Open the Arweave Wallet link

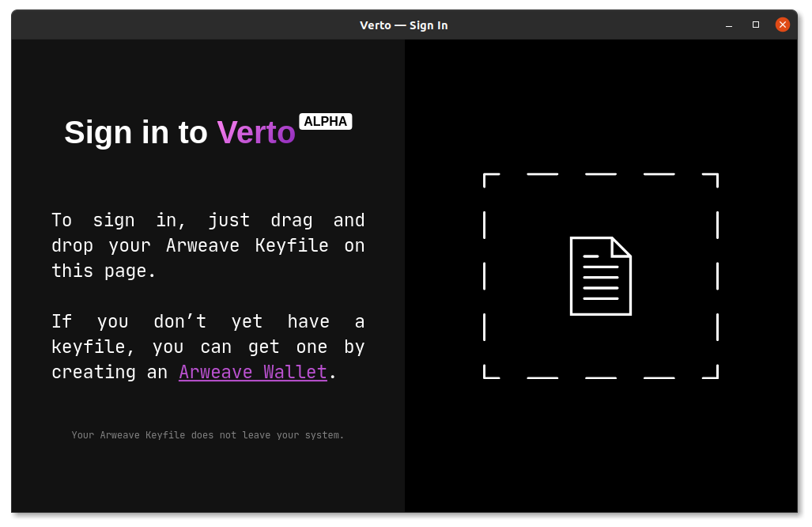tap(253, 372)
